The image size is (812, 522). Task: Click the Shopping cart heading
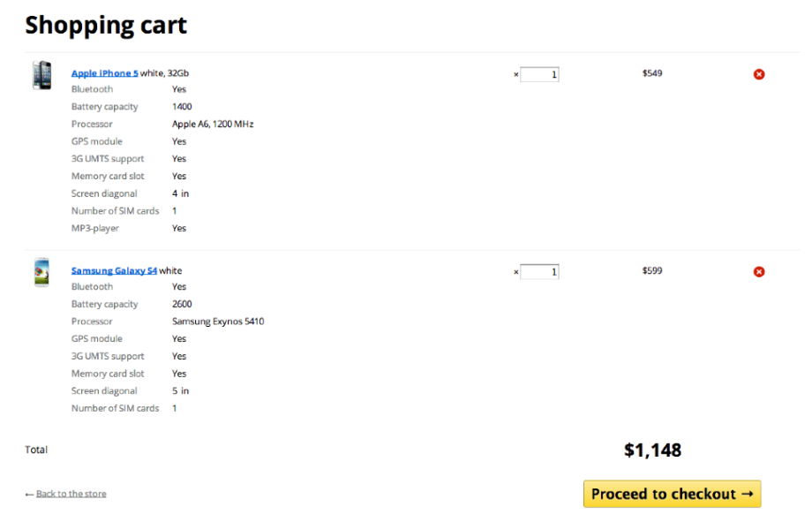pyautogui.click(x=106, y=25)
